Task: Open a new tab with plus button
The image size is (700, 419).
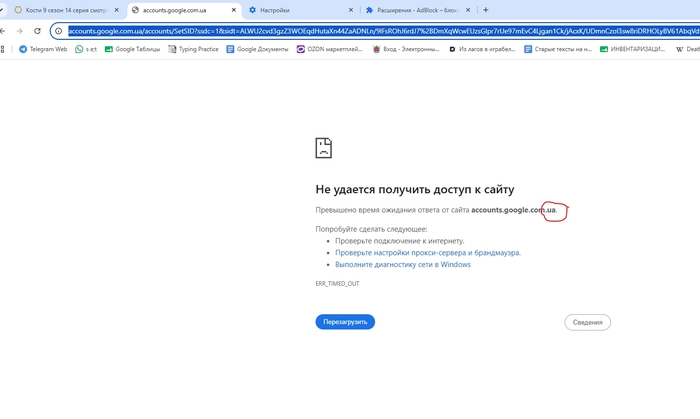Action: point(486,10)
